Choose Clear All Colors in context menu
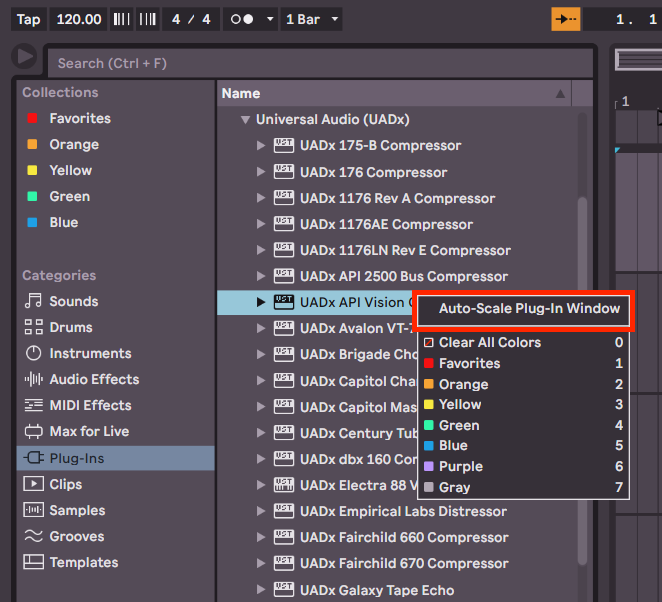Screen dimensions: 662x602 524,342
